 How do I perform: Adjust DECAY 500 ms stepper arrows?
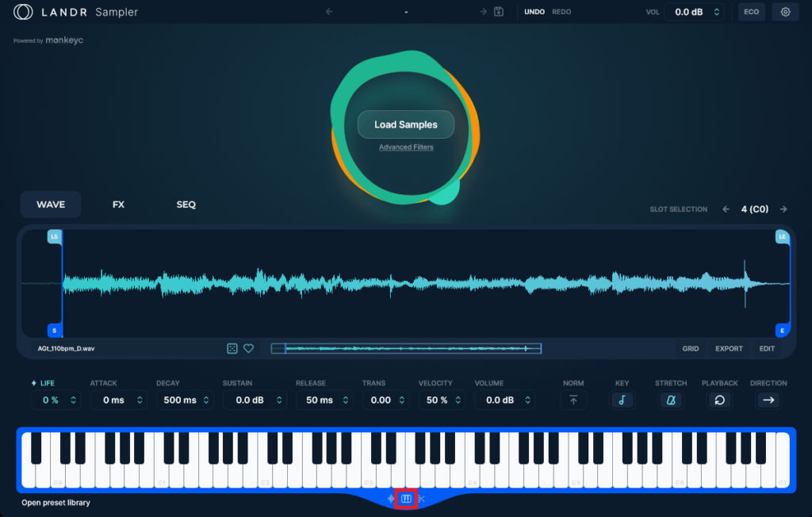point(206,400)
